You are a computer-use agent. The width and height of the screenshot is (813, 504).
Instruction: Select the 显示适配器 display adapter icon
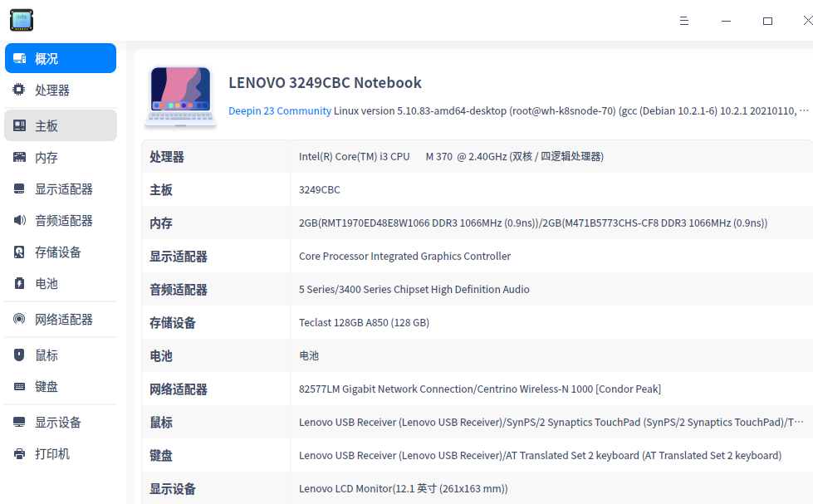pos(19,188)
